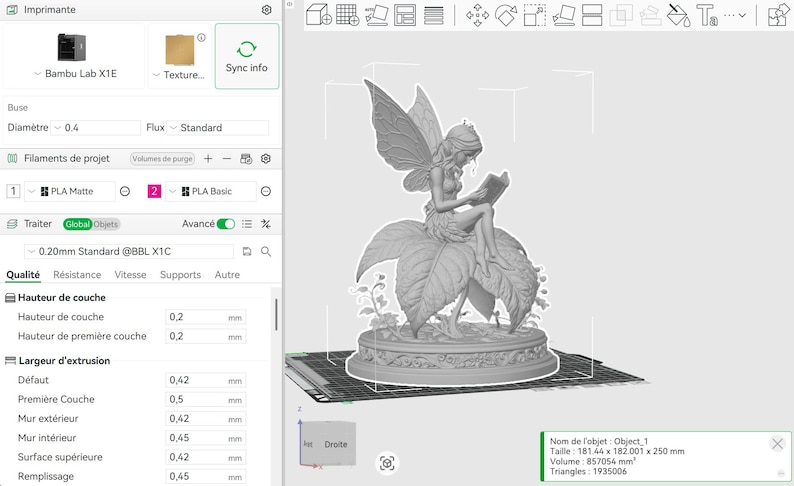794x486 pixels.
Task: Add a filament with plus icon
Action: tap(208, 158)
